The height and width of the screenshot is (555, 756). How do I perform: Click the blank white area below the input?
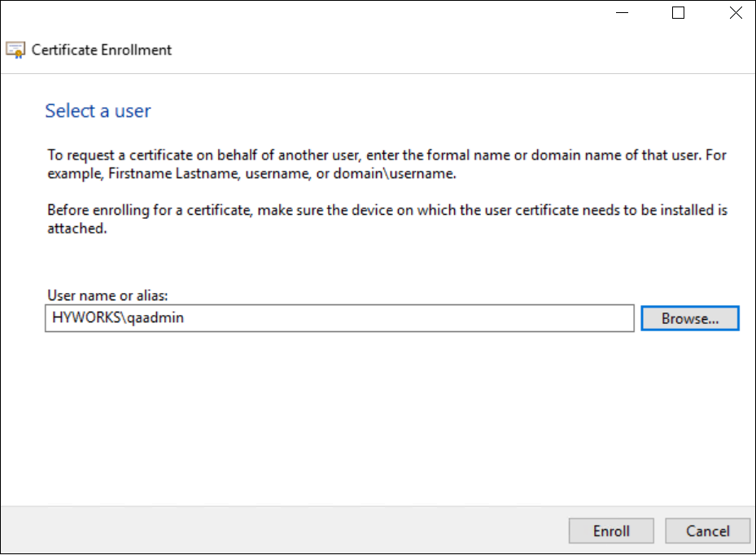coord(378,419)
